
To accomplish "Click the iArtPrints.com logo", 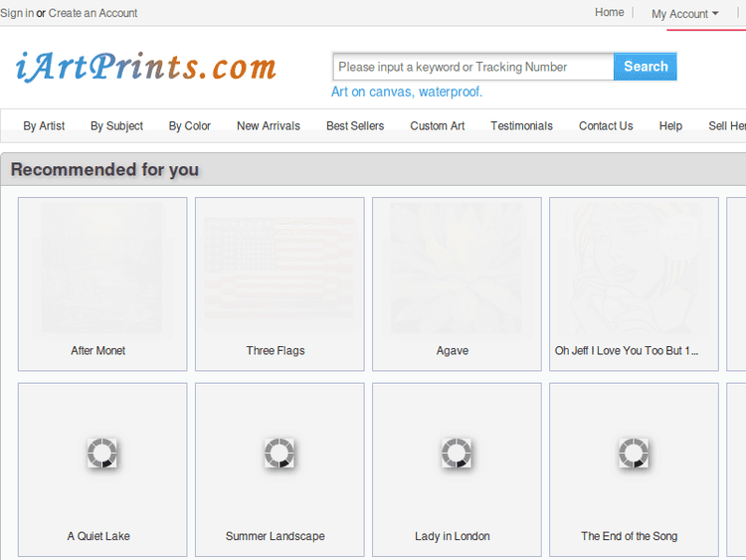I will coord(146,67).
